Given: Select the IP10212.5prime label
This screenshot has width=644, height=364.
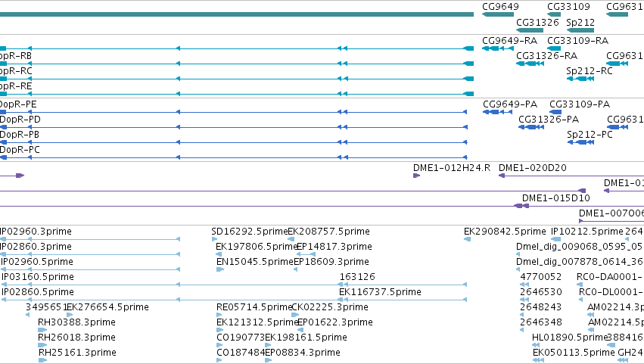Looking at the screenshot, I should click(587, 232).
